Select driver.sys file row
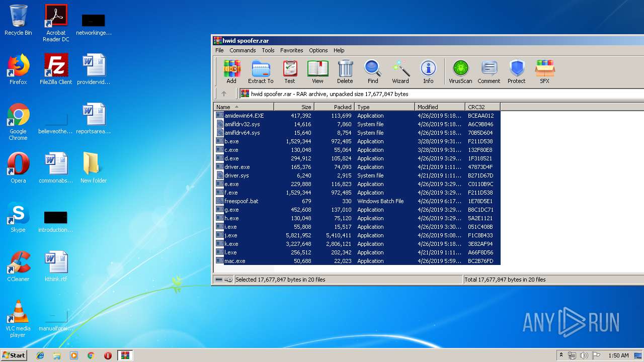The width and height of the screenshot is (644, 362). 357,175
